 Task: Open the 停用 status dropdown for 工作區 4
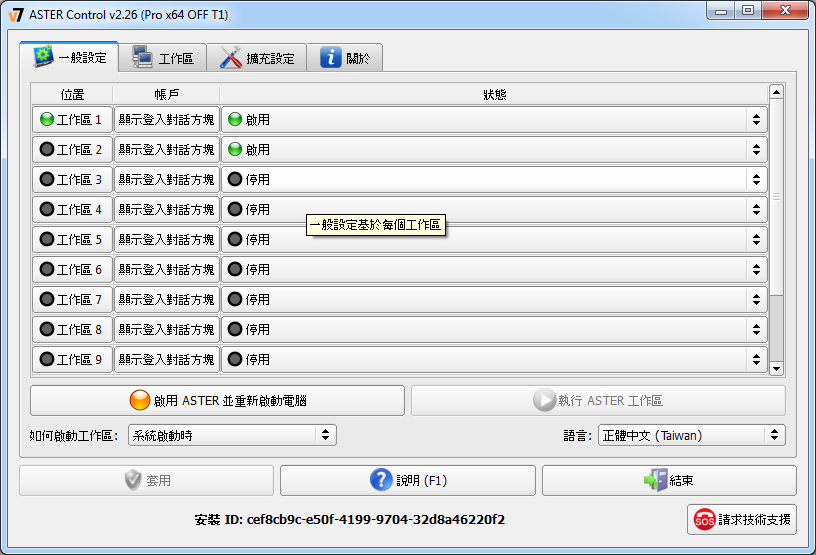click(x=494, y=210)
